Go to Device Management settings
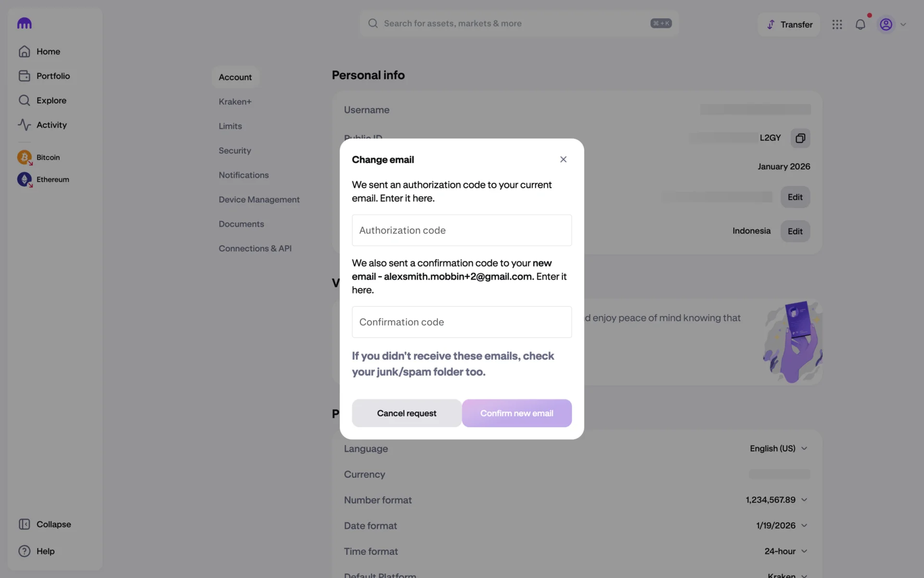 pos(259,199)
